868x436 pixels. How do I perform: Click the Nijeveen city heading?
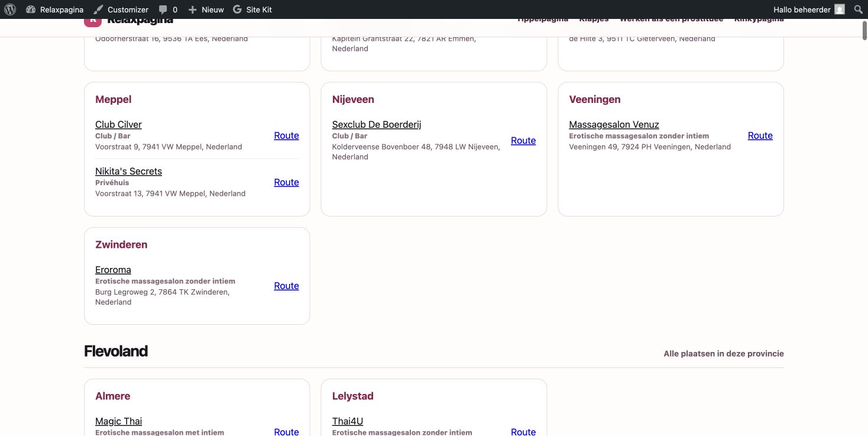pyautogui.click(x=353, y=99)
